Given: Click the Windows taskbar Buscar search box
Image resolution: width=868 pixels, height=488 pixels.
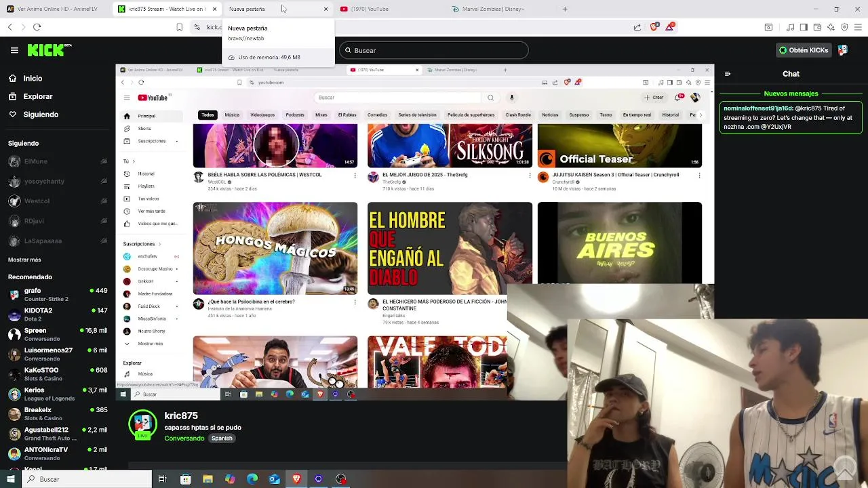Looking at the screenshot, I should (87, 479).
